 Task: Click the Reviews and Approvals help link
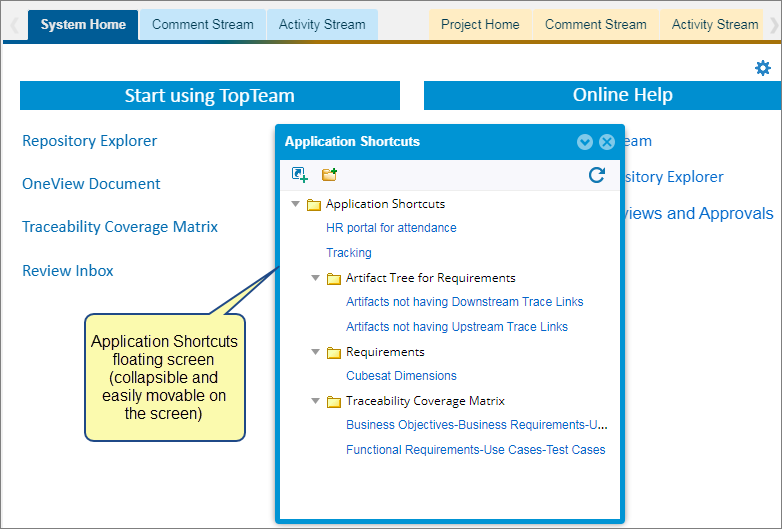click(699, 213)
